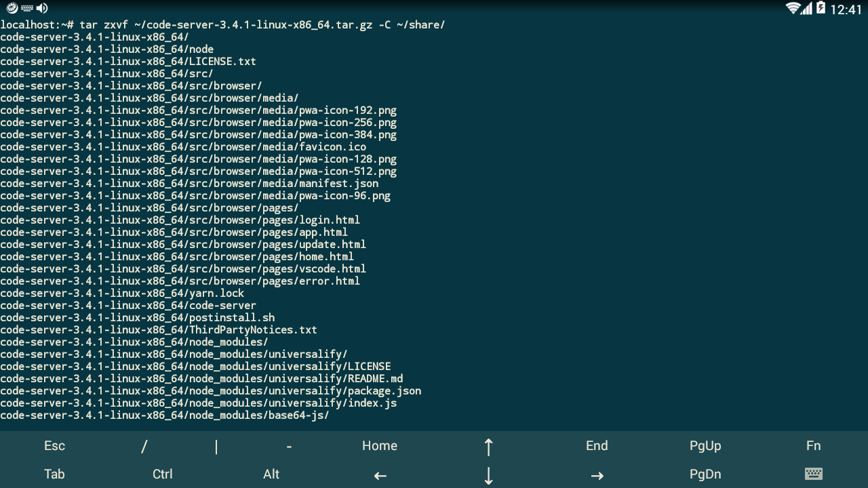Toggle the Ctrl modifier key
Viewport: 868px width, 488px height.
pos(163,474)
